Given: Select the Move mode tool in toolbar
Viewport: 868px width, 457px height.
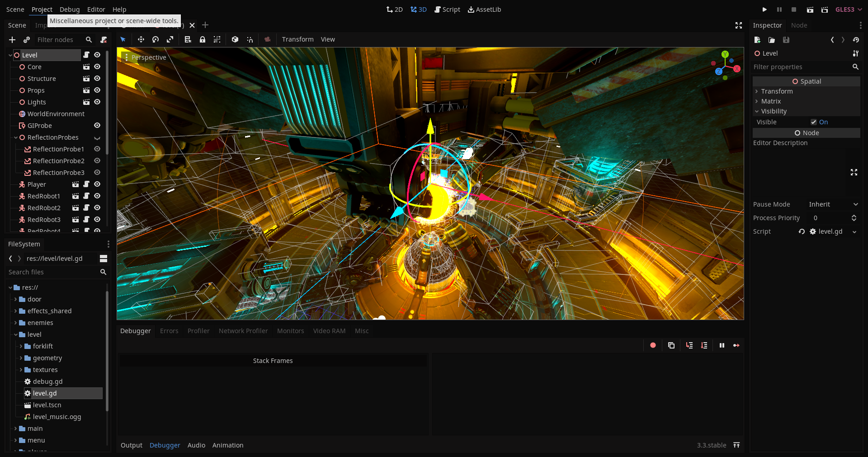Looking at the screenshot, I should click(141, 40).
